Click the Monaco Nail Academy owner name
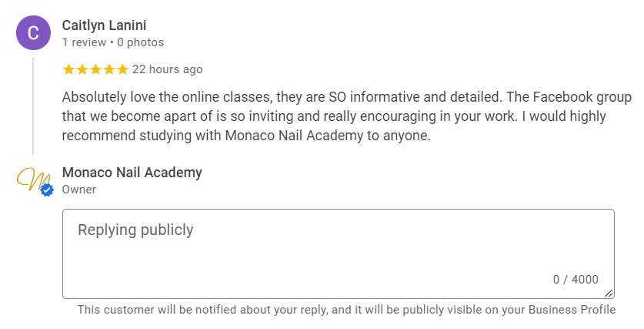644x329 pixels. click(132, 173)
